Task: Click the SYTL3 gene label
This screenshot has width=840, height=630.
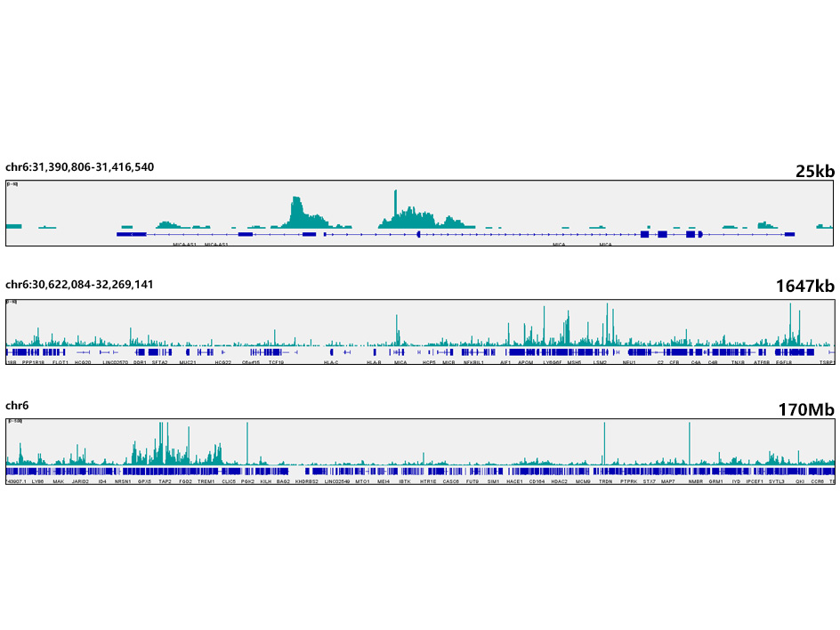Action: [x=777, y=481]
